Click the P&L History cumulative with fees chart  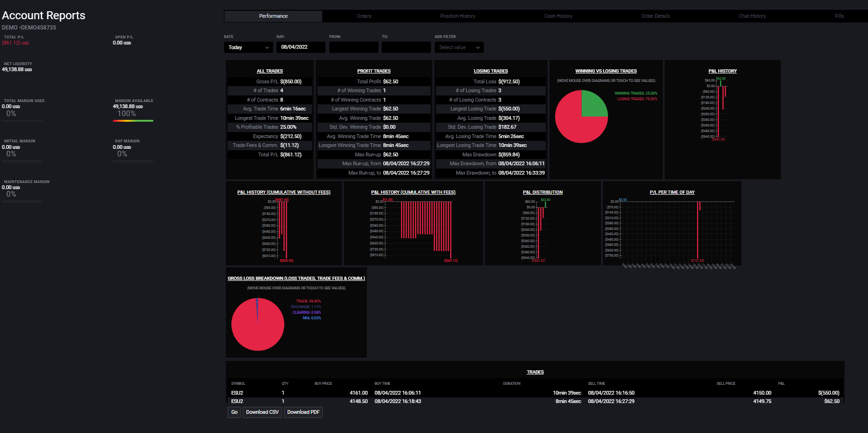click(x=413, y=229)
